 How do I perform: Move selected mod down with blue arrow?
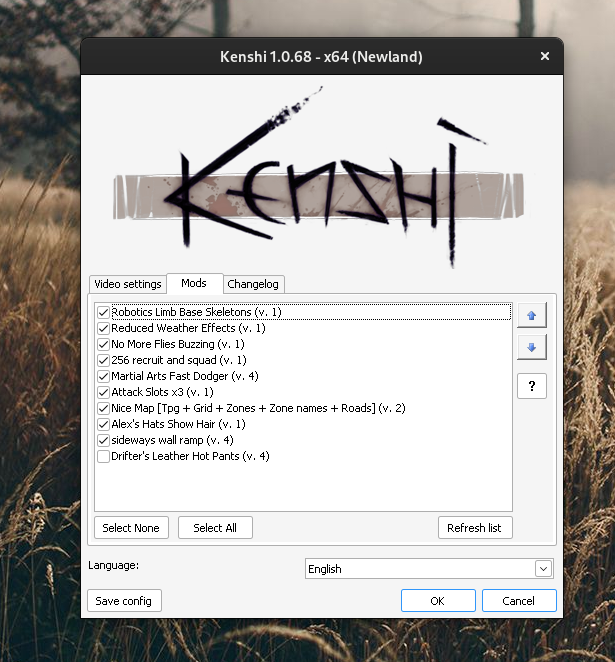(531, 347)
